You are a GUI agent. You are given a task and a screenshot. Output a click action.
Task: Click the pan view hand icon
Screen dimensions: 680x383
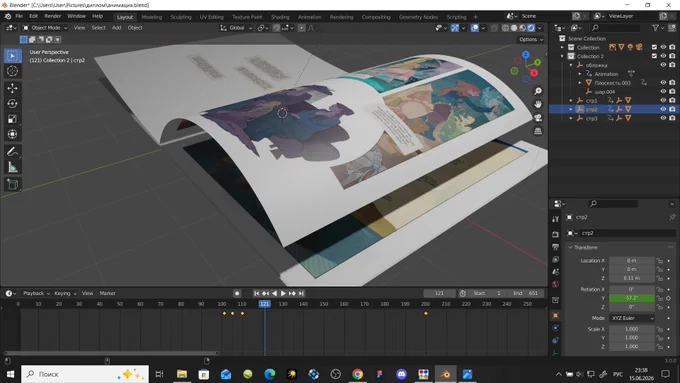[x=538, y=105]
